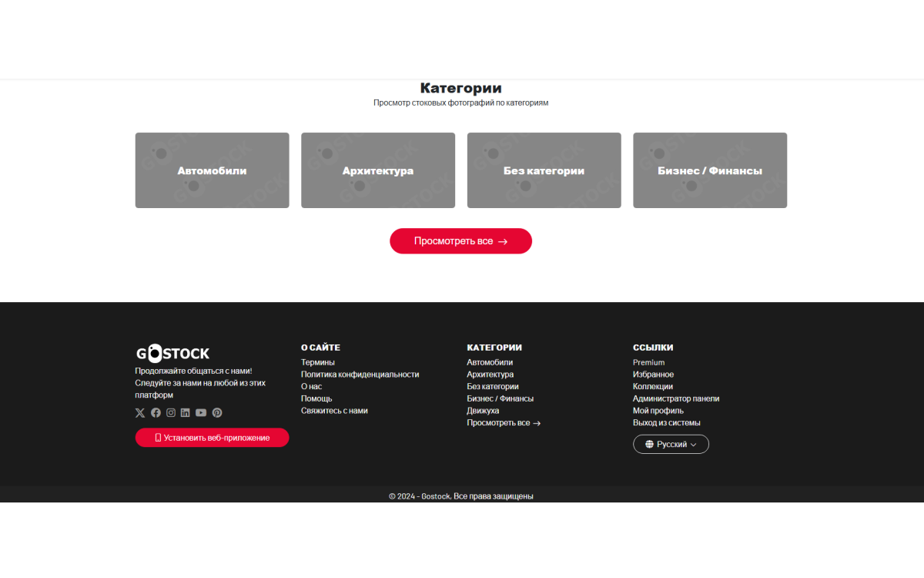Viewport: 924px width, 578px height.
Task: Click Установить веб-приложение button
Action: (213, 438)
